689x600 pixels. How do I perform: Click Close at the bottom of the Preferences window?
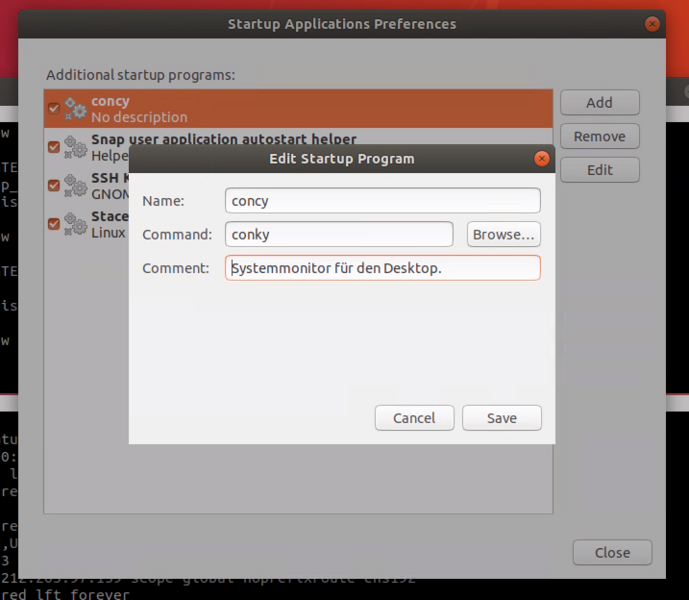pos(612,553)
